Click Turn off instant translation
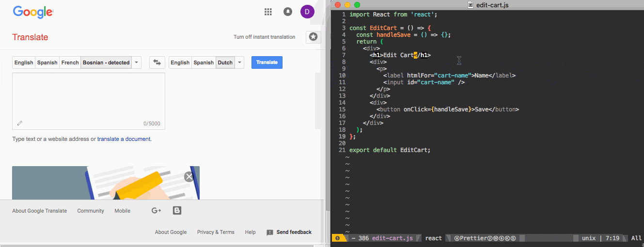This screenshot has width=644, height=247. pyautogui.click(x=264, y=37)
